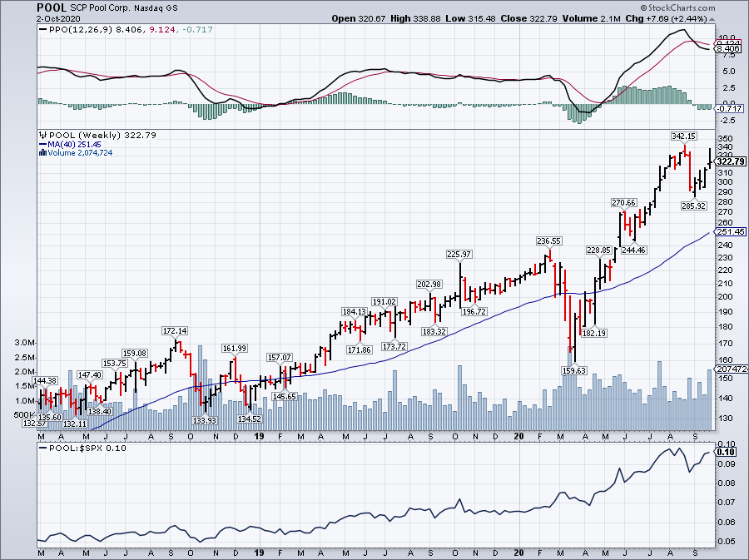The height and width of the screenshot is (560, 749).
Task: Click the 251.45 moving-average axis tag
Action: (731, 231)
